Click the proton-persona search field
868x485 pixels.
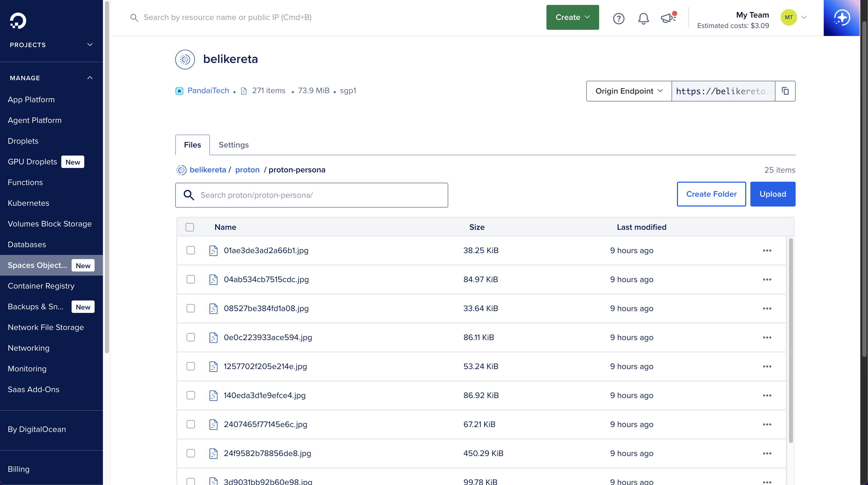pyautogui.click(x=311, y=195)
